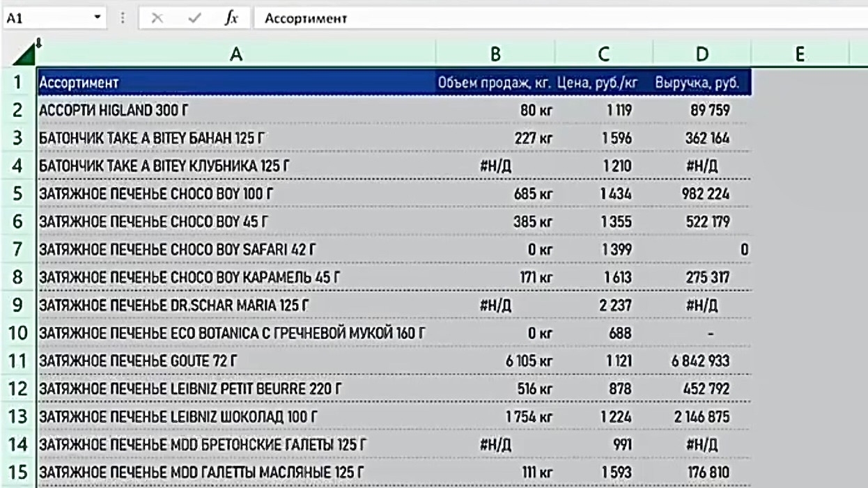Click the Цена, руб./кг header cell
868x488 pixels.
[604, 83]
